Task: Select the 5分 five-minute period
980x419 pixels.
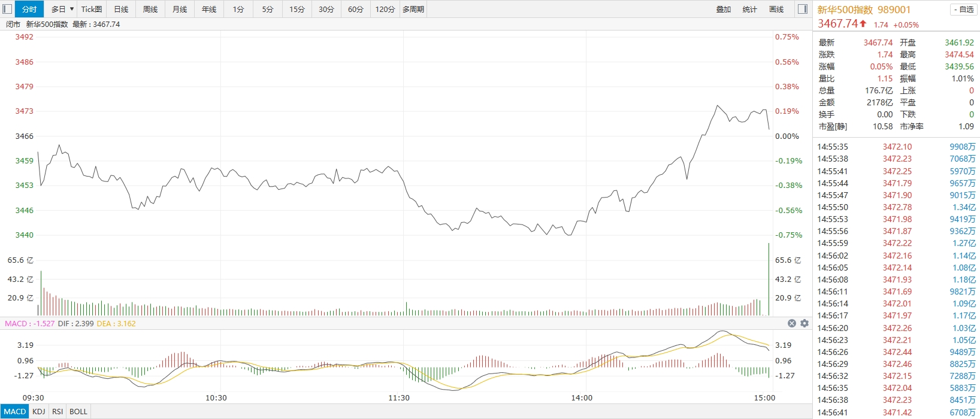Action: pos(268,9)
